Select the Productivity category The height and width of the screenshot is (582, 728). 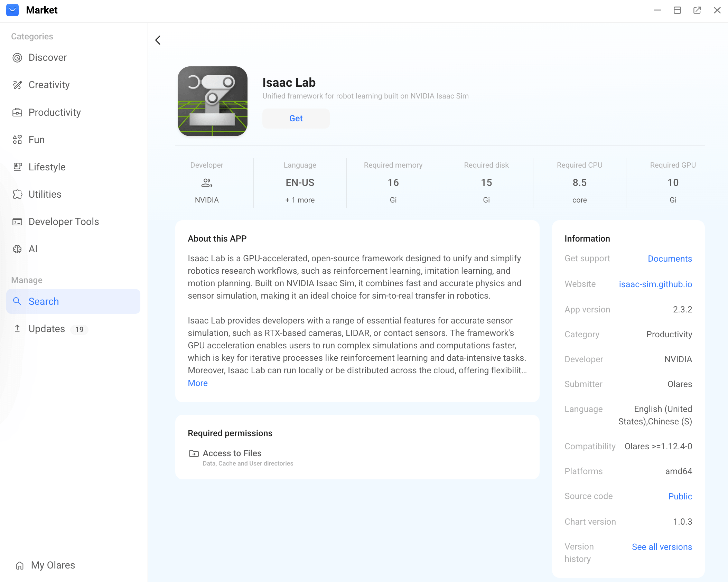coord(73,112)
